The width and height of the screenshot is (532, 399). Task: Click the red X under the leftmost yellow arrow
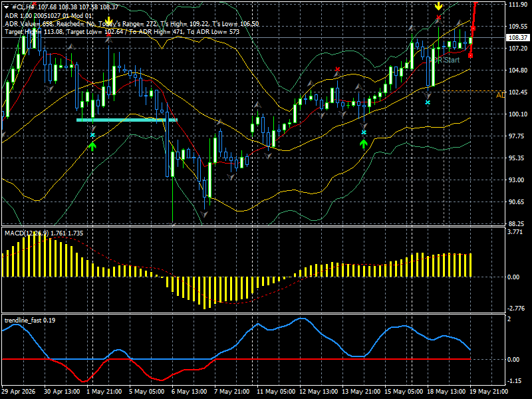point(108,35)
